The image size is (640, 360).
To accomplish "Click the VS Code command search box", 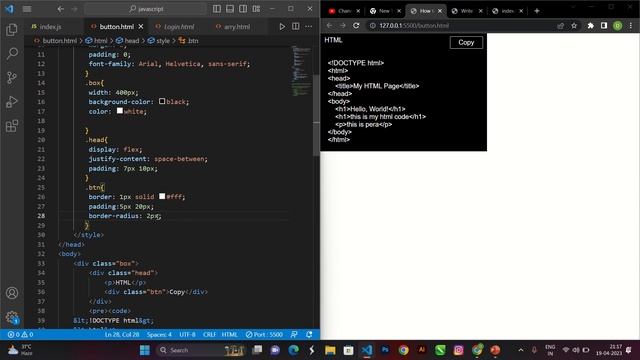I will [145, 9].
